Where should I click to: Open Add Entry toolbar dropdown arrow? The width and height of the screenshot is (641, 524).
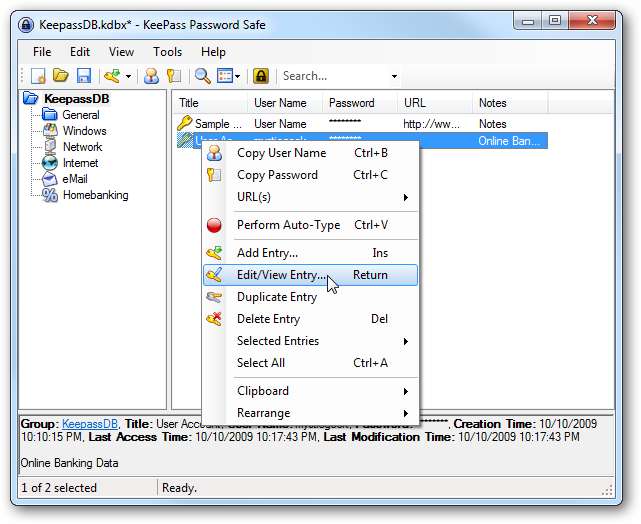128,76
